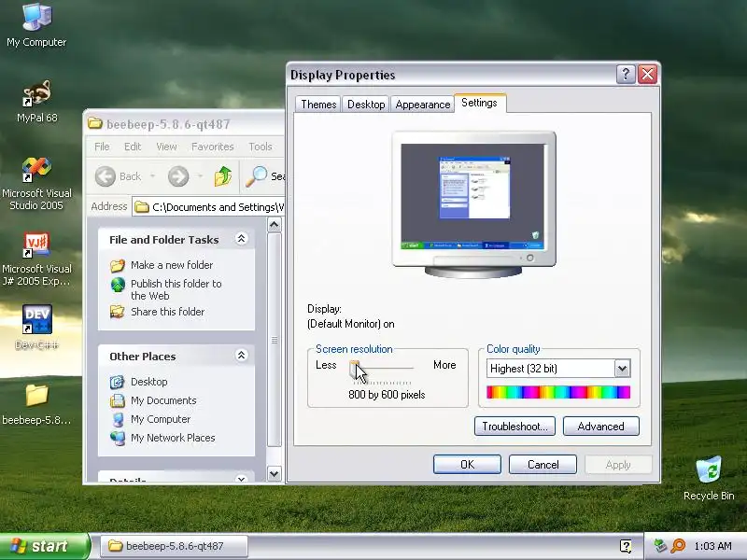The image size is (747, 560).
Task: Click the Back arrow in Explorer window
Action: click(x=106, y=176)
